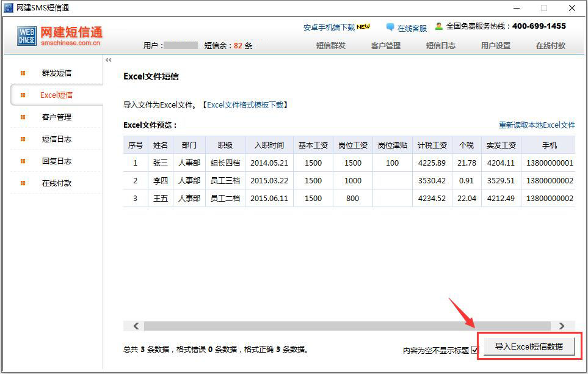Click the orange icon beside 回复日志
Viewport: 588px width, 374px height.
point(23,161)
